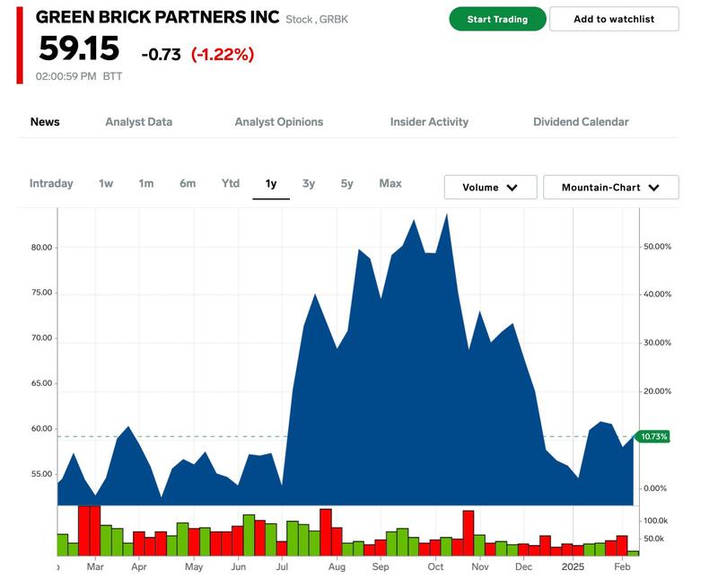718x588 pixels.
Task: Add GRBK stock to watchlist
Action: [x=614, y=19]
